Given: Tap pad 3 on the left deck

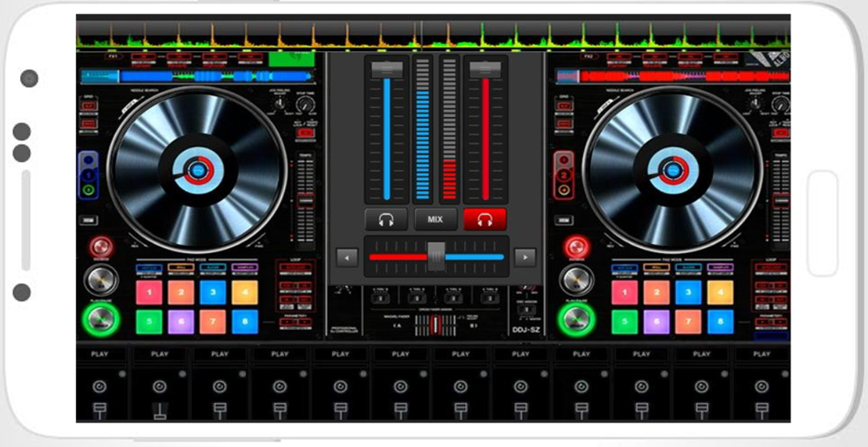Looking at the screenshot, I should click(213, 293).
